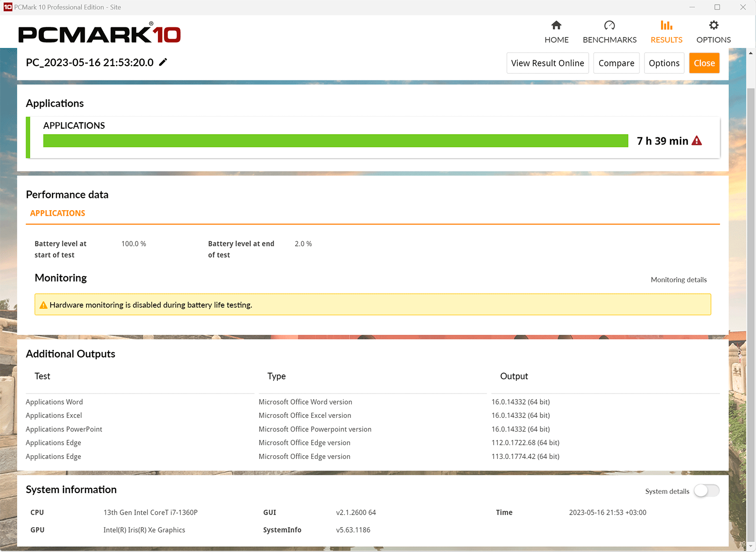Screen dimensions: 756x552
Task: Click the scrollbar down arrow
Action: pos(751,546)
